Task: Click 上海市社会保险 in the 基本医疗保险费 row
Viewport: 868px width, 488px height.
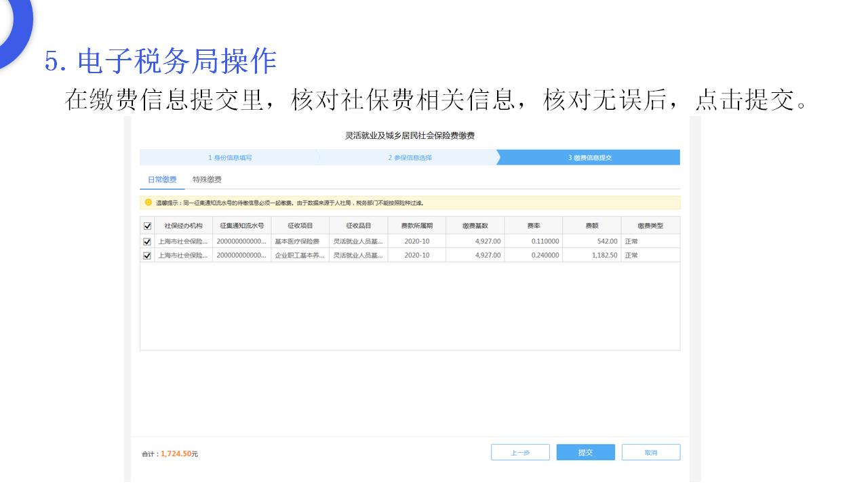Action: tap(183, 241)
